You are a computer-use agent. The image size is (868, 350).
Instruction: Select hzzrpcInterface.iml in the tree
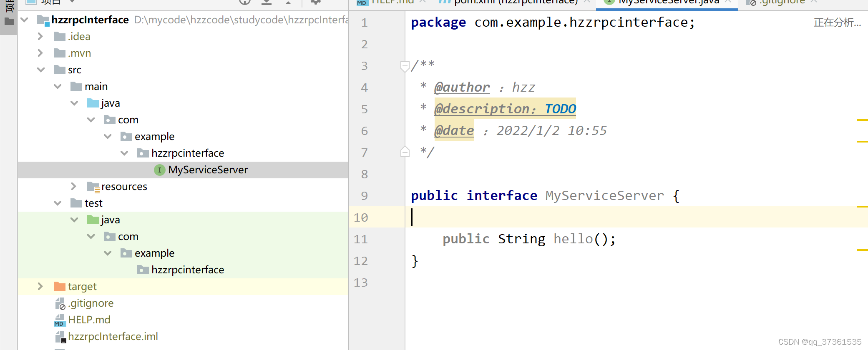113,336
